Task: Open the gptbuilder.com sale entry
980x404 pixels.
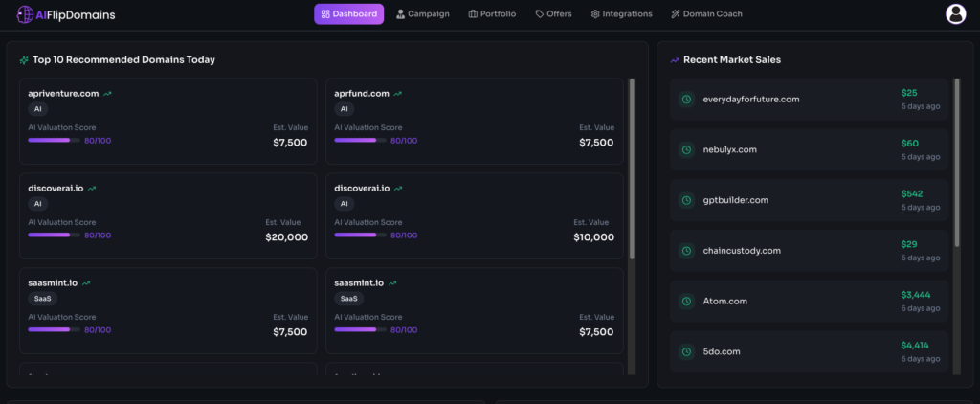Action: click(809, 200)
